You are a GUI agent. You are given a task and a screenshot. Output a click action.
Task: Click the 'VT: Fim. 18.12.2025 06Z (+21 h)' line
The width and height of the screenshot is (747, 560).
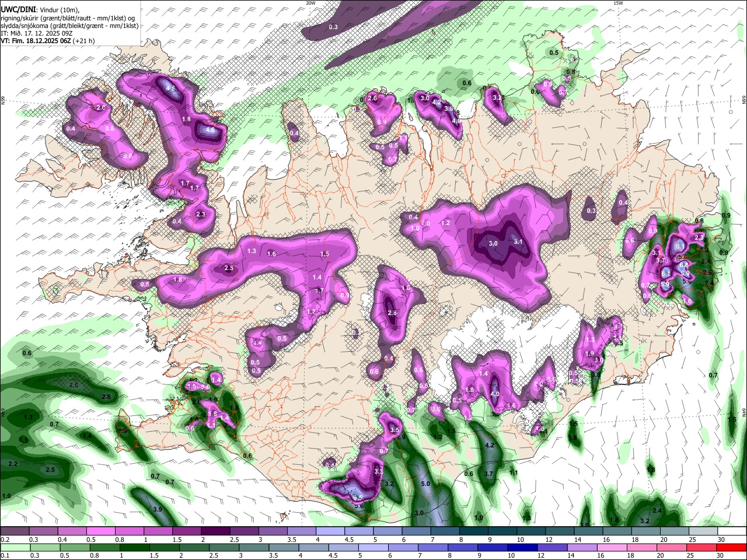click(x=47, y=41)
